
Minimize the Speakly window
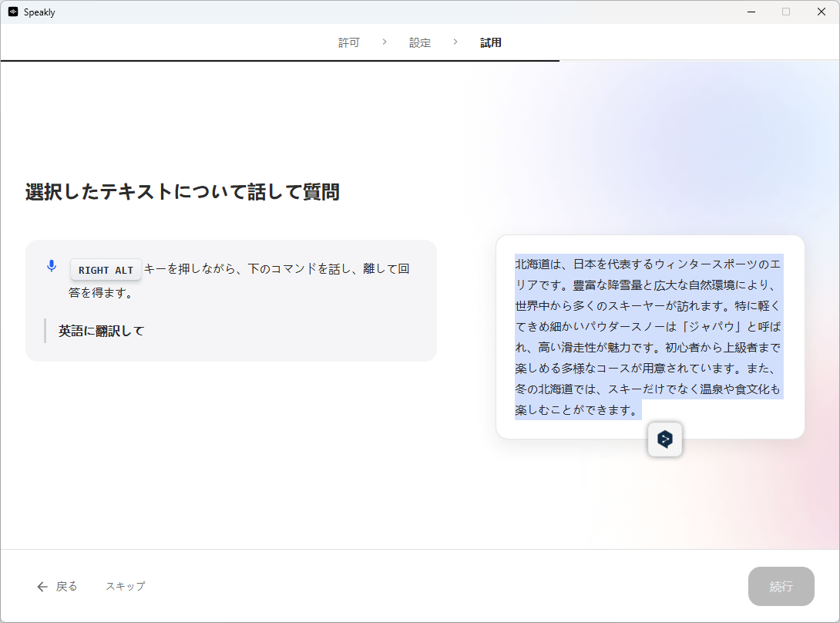tap(750, 12)
